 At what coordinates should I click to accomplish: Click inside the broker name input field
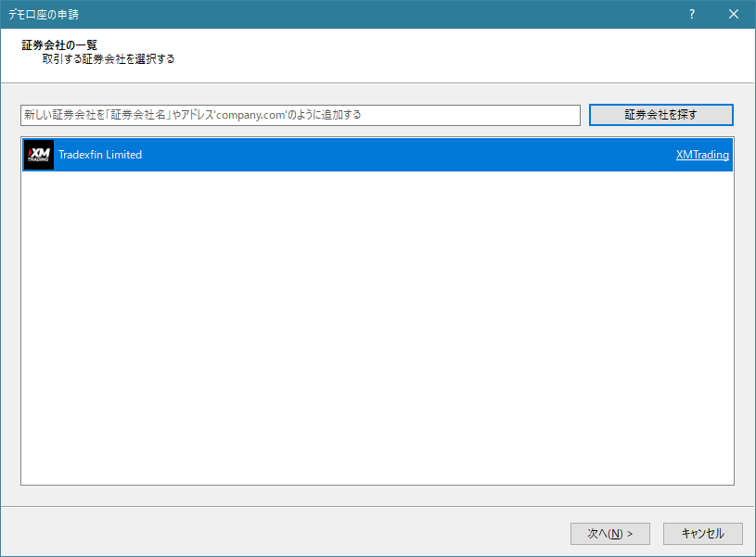pyautogui.click(x=301, y=115)
